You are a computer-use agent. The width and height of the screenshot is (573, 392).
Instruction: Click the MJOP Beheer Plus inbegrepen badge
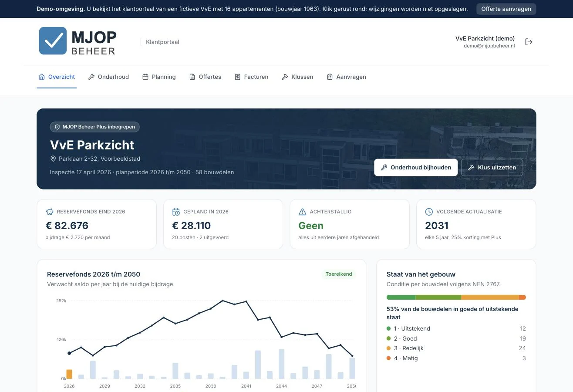(94, 127)
